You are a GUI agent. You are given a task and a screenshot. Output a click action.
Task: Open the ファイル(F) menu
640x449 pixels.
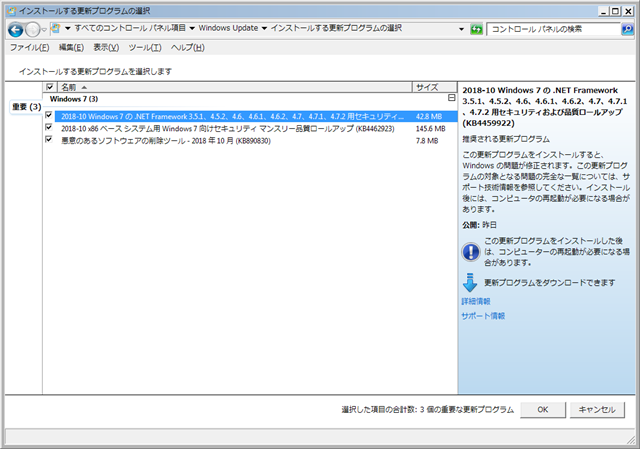pyautogui.click(x=29, y=48)
